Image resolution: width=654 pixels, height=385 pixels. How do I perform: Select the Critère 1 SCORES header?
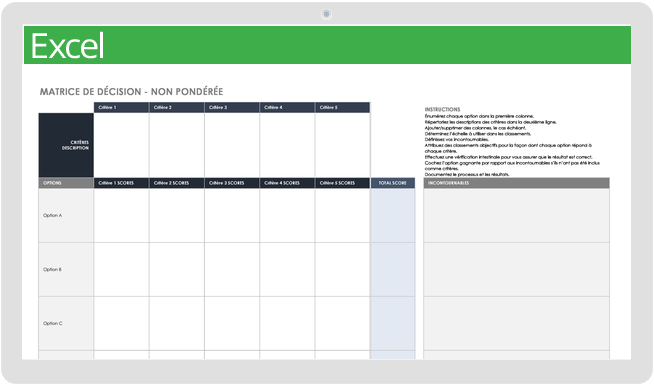tap(121, 183)
